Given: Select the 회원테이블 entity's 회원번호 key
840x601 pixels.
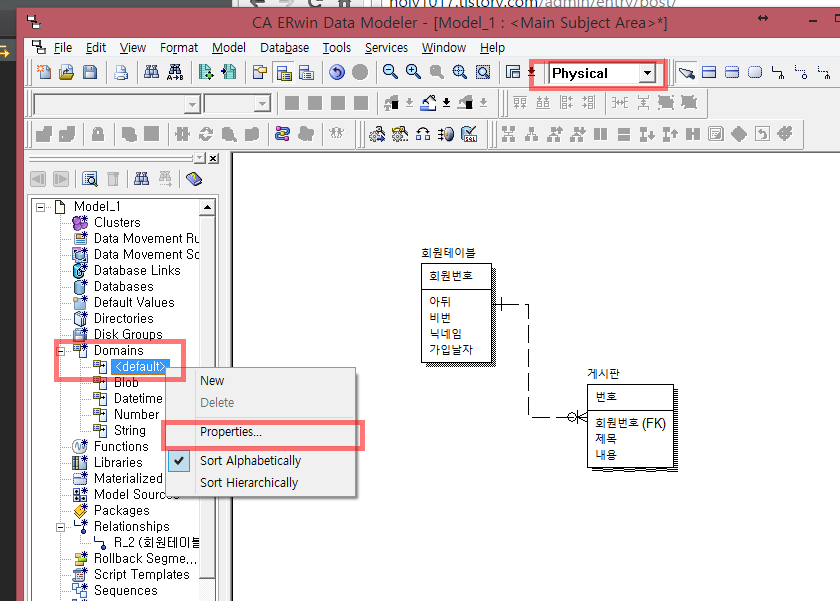Looking at the screenshot, I should point(451,276).
